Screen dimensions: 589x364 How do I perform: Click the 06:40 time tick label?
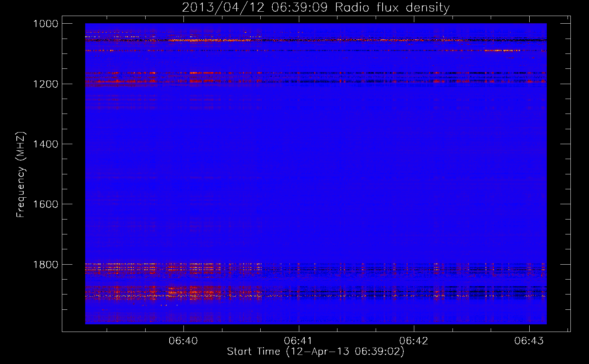pos(183,341)
